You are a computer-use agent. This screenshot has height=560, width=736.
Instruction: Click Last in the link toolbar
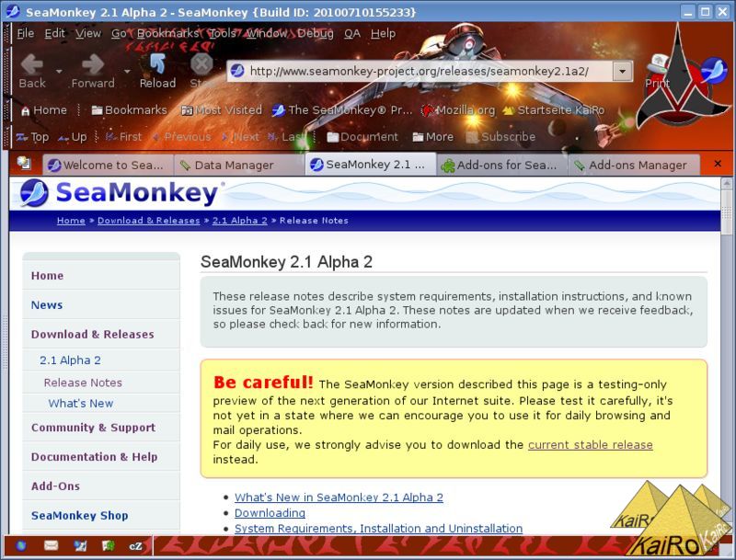tap(286, 137)
